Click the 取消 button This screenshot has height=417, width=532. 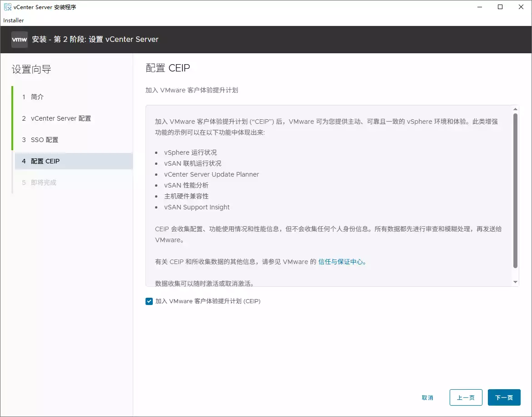pos(427,397)
